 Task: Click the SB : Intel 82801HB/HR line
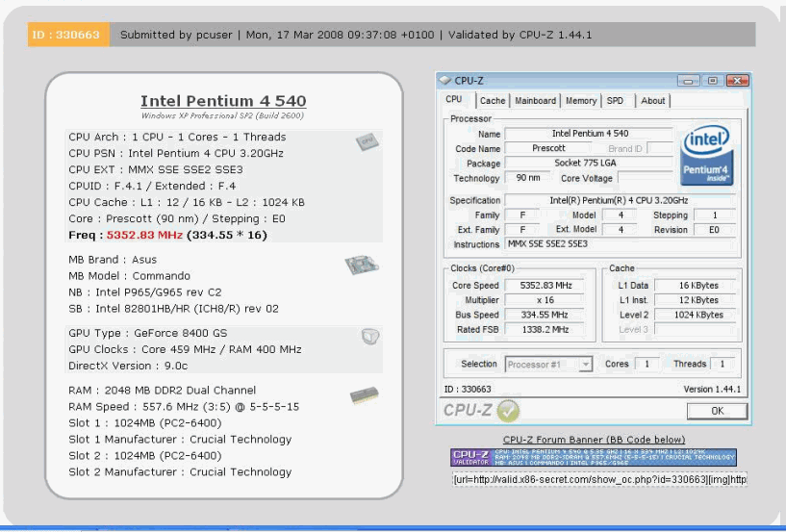[173, 309]
